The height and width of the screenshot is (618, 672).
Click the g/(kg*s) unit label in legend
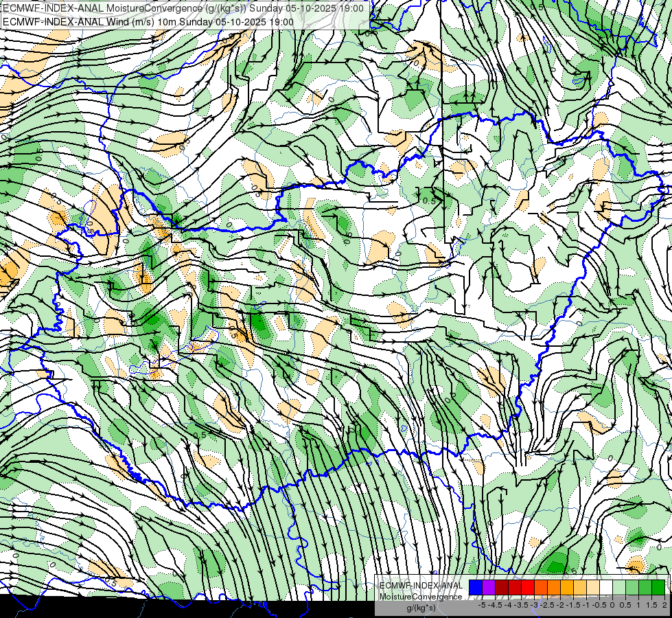pos(421,608)
